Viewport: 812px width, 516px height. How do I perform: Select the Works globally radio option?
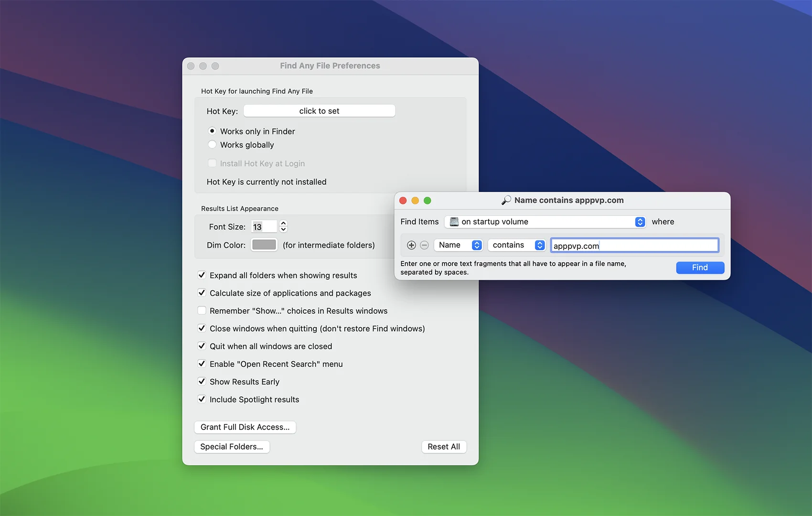tap(212, 144)
